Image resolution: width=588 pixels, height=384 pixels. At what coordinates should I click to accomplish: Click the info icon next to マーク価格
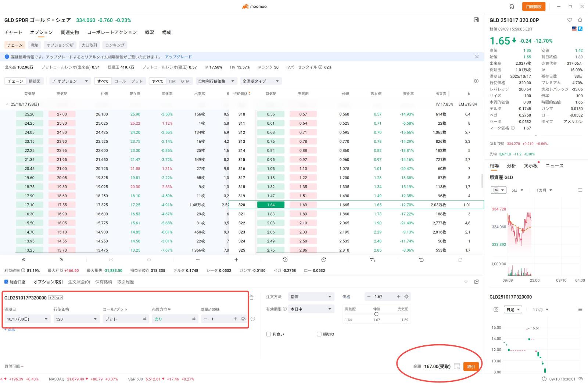pyautogui.click(x=513, y=128)
